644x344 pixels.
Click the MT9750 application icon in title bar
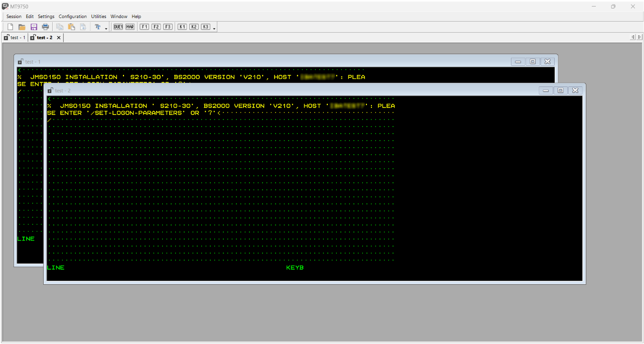(5, 6)
